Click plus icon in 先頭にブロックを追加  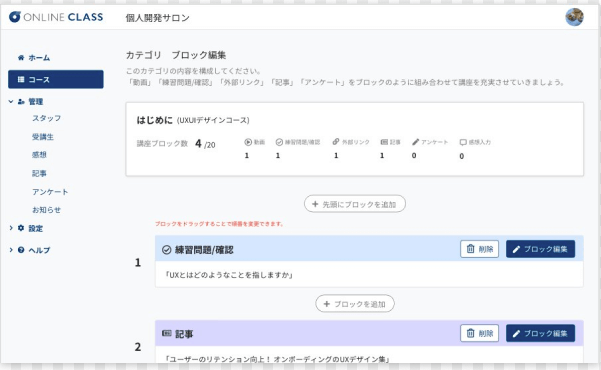click(315, 204)
